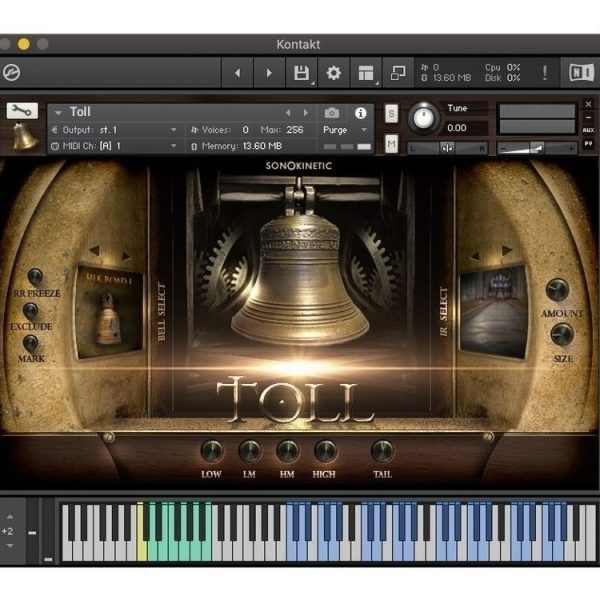The height and width of the screenshot is (600, 600).
Task: Minimize instrument header with minus button
Action: [588, 117]
